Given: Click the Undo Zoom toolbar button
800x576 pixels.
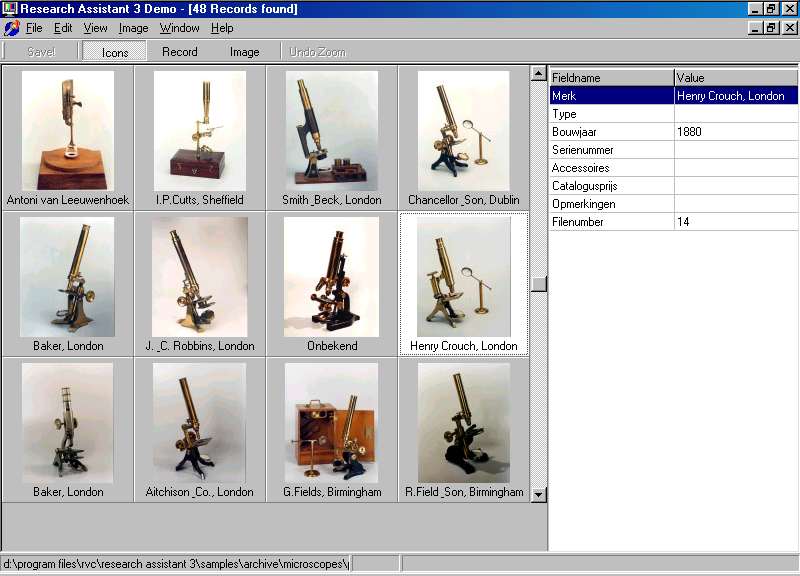Looking at the screenshot, I should pyautogui.click(x=317, y=52).
